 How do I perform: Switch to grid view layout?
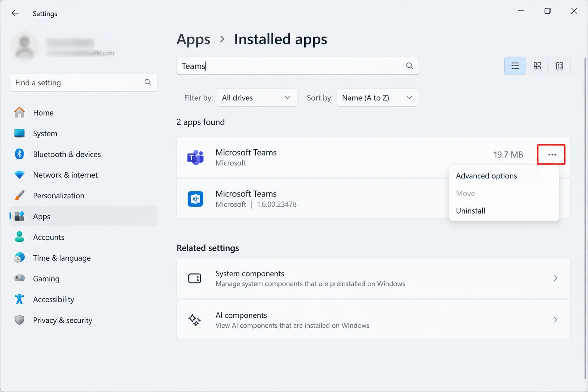537,66
